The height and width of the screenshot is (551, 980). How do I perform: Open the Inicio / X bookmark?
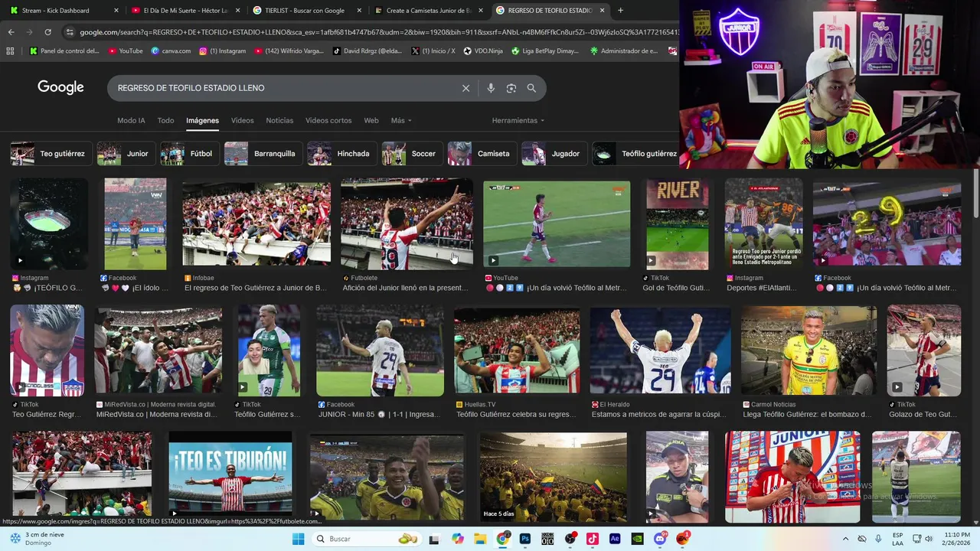(433, 51)
